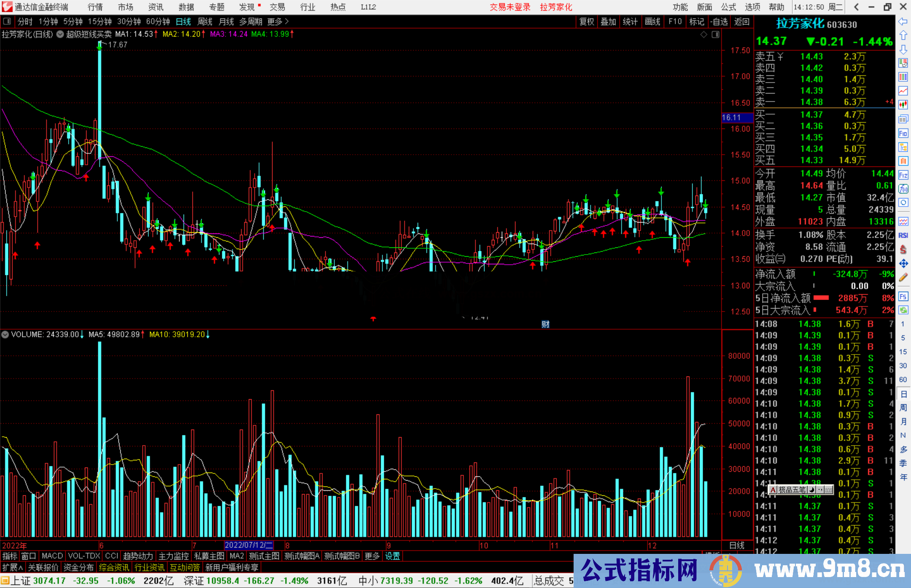Viewport: 911px width, 588px height.
Task: Click the 设置 link in indicator bar
Action: tap(392, 556)
